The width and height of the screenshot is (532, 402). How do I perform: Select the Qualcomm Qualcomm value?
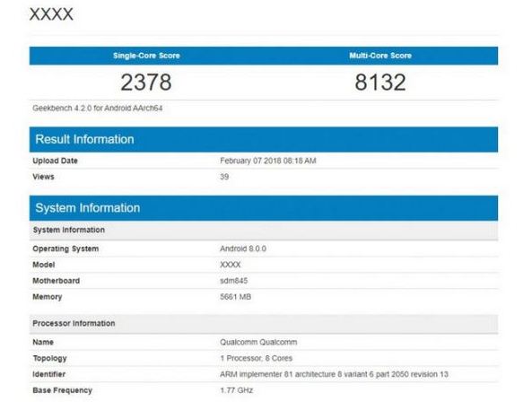click(258, 342)
